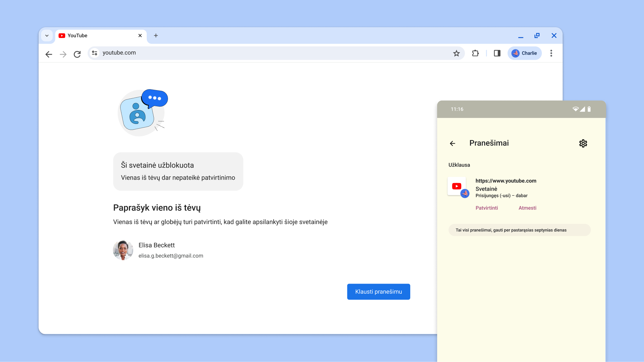Tap Patvirtinti to approve the request
Image resolution: width=644 pixels, height=362 pixels.
tap(486, 208)
